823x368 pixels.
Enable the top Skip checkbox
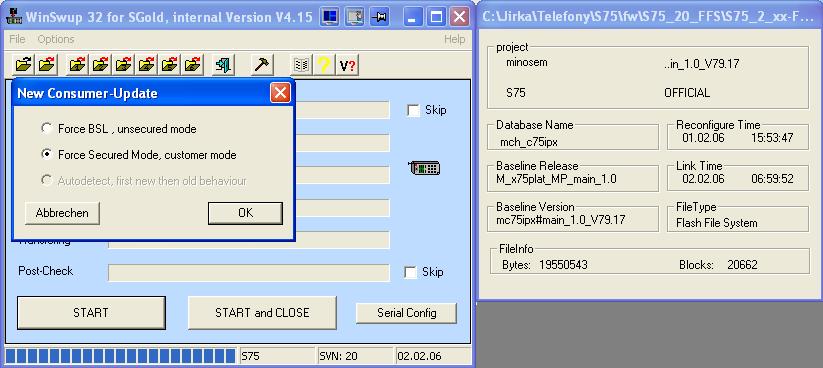[414, 111]
